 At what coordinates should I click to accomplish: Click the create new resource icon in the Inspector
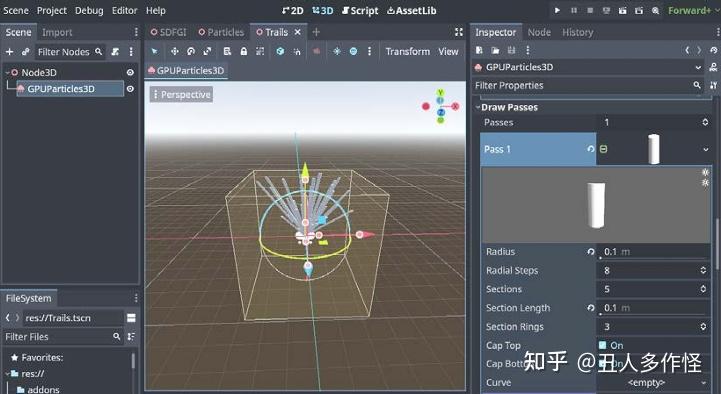479,50
